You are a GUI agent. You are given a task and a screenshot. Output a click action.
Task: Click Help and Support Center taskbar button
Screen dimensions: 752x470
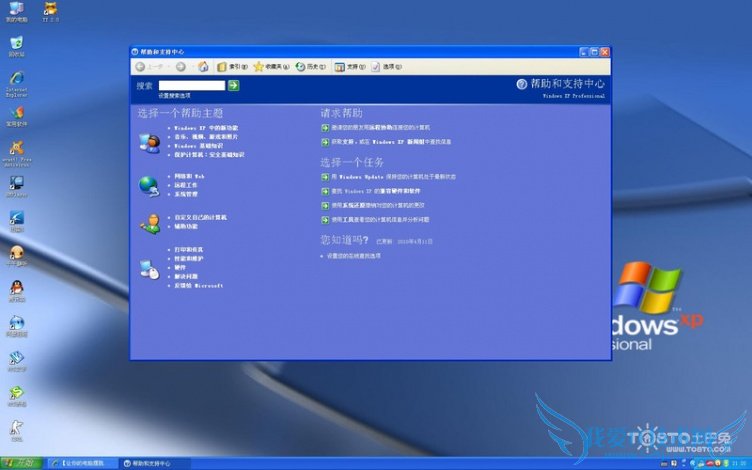coord(154,464)
